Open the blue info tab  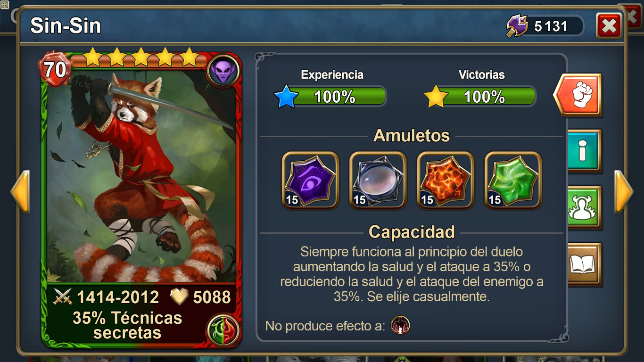coord(584,151)
